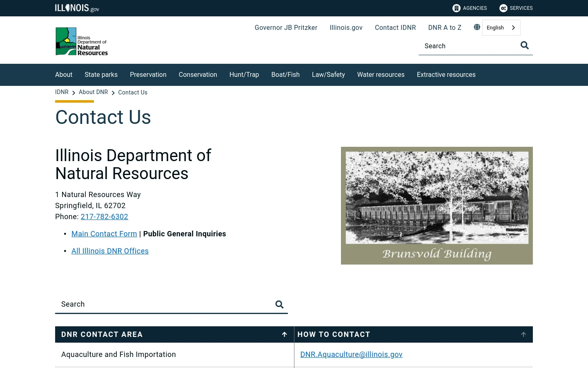Screen dimensions: 588x368
Task: Click the Illinois.gov logo in top bar
Action: [77, 8]
